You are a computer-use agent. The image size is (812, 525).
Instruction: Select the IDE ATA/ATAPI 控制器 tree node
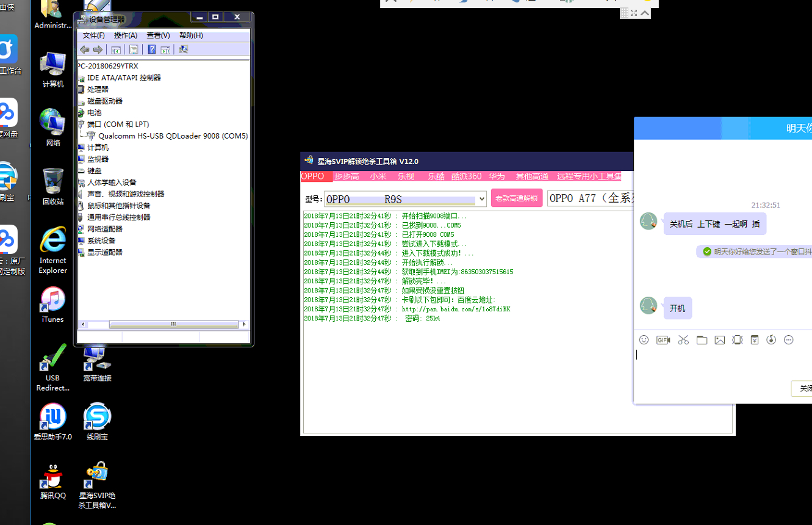pyautogui.click(x=124, y=78)
